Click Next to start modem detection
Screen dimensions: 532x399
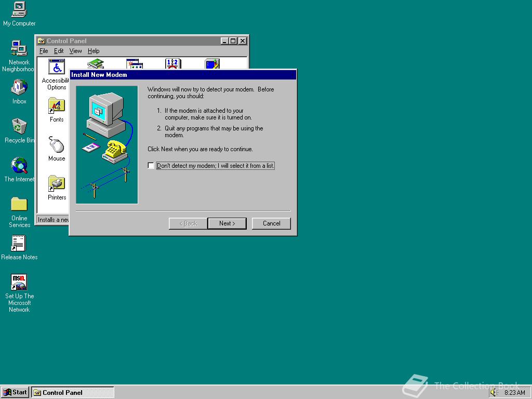[227, 223]
